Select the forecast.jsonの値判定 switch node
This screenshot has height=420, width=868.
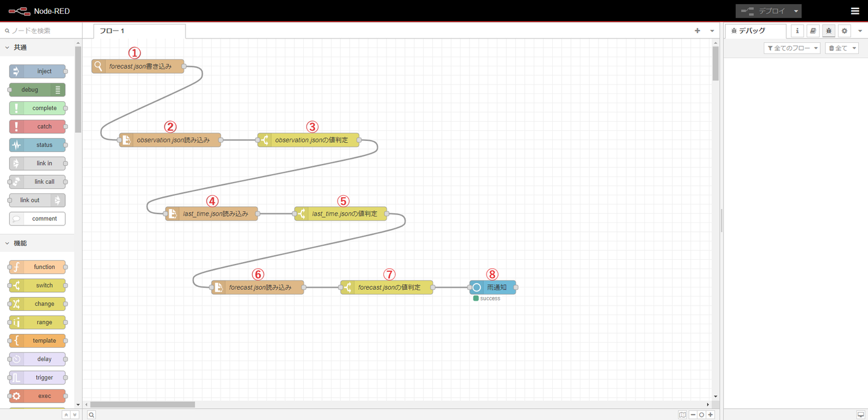pos(386,287)
